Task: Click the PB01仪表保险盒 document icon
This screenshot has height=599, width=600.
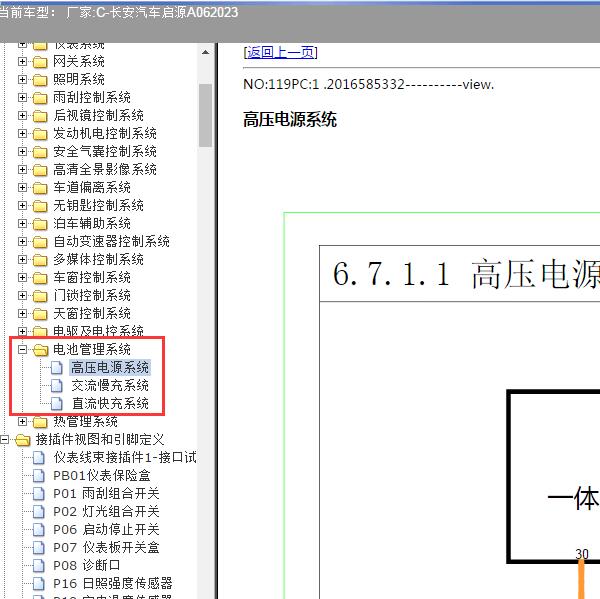Action: pos(39,475)
